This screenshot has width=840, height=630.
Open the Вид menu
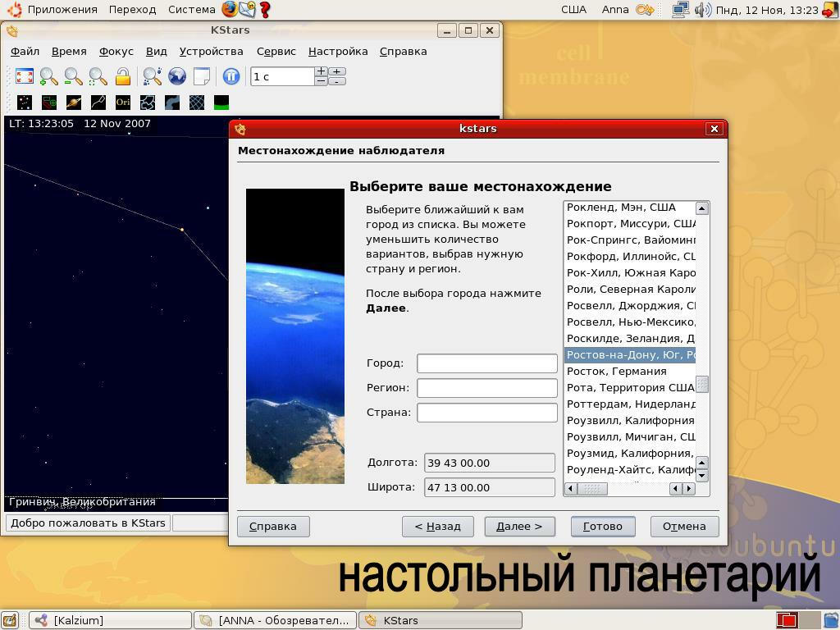point(157,52)
